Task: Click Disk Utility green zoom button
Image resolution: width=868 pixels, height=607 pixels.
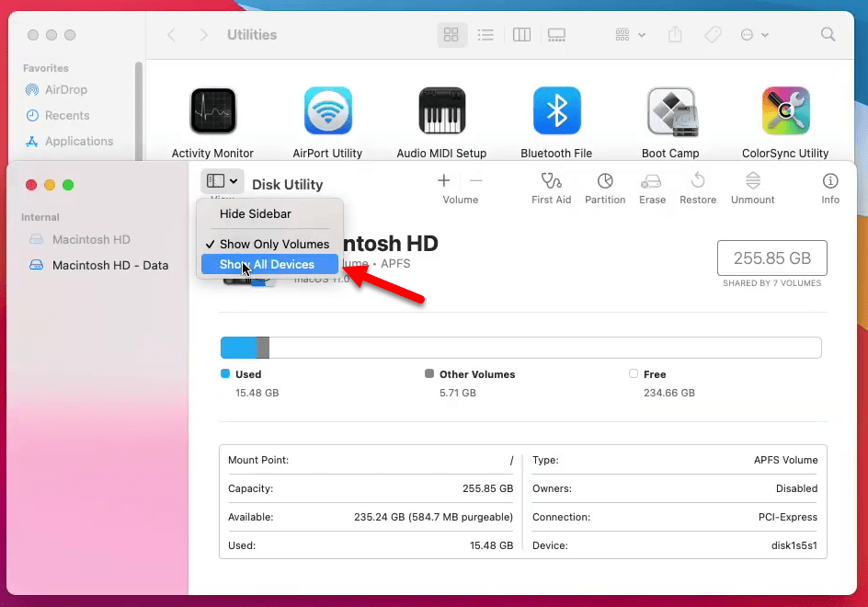Action: click(68, 185)
